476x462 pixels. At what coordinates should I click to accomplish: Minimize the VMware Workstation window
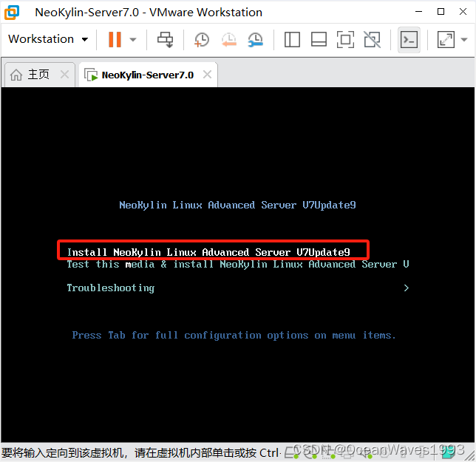418,12
